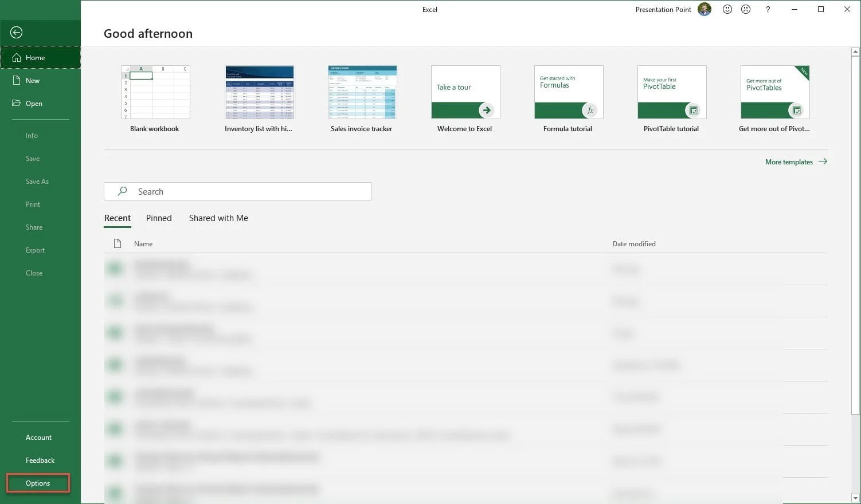Click the back arrow to exit backstage view
Screen dimensions: 861x504
(x=16, y=32)
